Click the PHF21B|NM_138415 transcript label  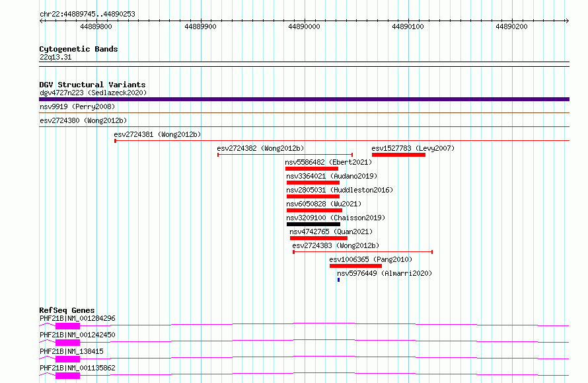pos(71,351)
